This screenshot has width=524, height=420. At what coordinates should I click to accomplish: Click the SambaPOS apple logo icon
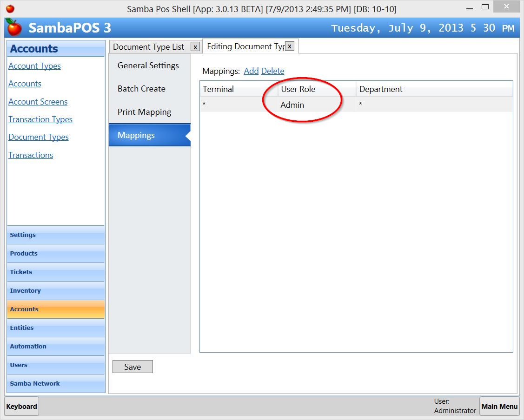[x=14, y=27]
